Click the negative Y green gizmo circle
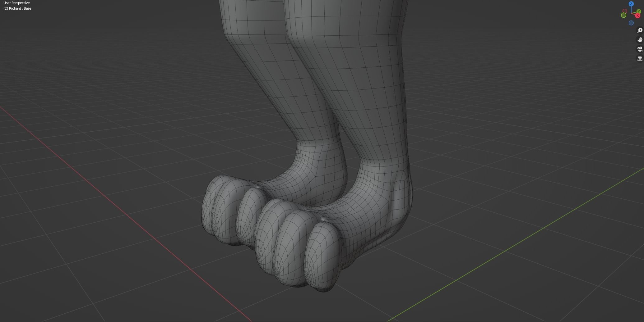Viewport: 644px width, 322px height. click(624, 15)
